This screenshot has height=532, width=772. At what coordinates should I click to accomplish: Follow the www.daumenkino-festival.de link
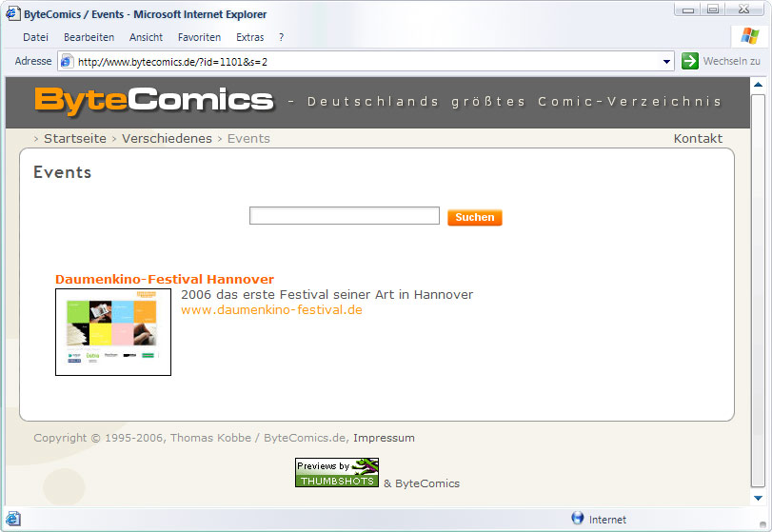click(x=271, y=309)
